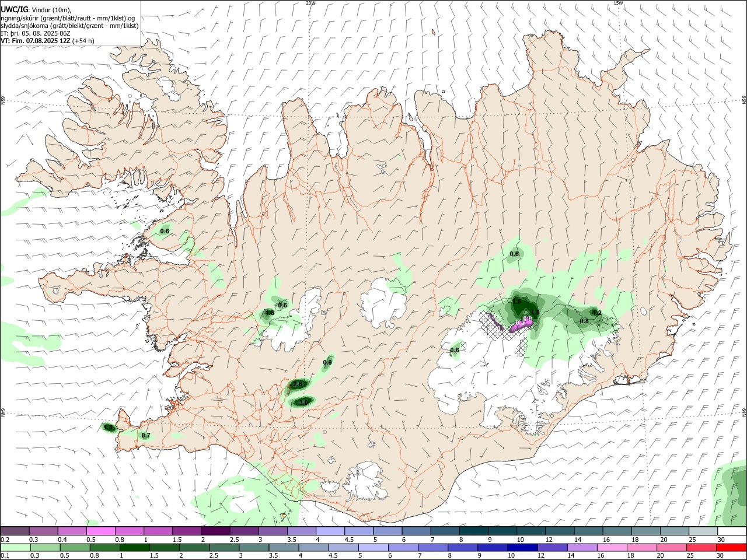Image resolution: width=747 pixels, height=560 pixels.
Task: Click the 0.2 legend label
Action: (x=5, y=540)
